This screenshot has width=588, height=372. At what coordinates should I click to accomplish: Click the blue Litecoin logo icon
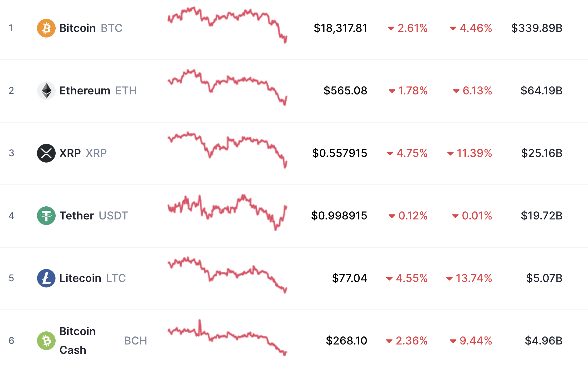pos(46,278)
